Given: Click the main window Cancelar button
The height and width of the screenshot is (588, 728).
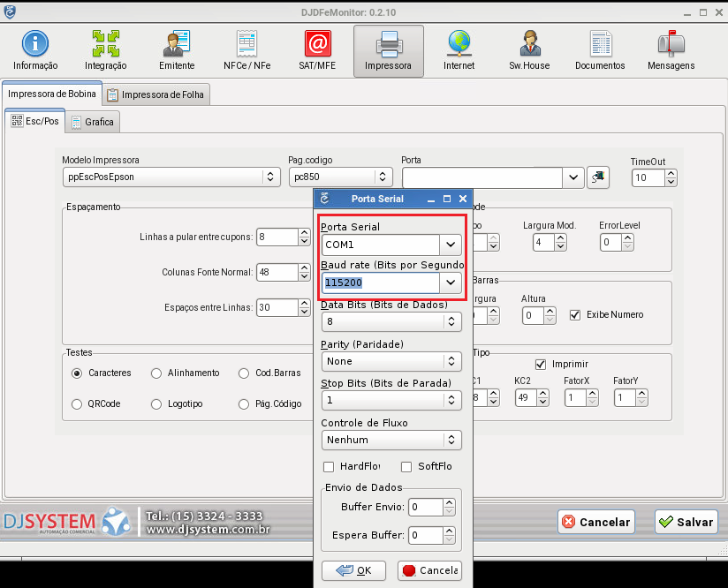Looking at the screenshot, I should 596,522.
